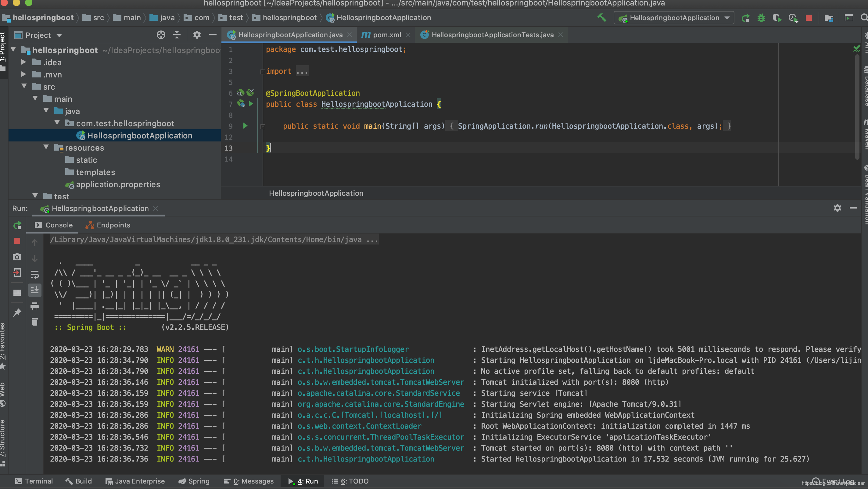Click the Exit icon in Run sidebar

click(17, 273)
